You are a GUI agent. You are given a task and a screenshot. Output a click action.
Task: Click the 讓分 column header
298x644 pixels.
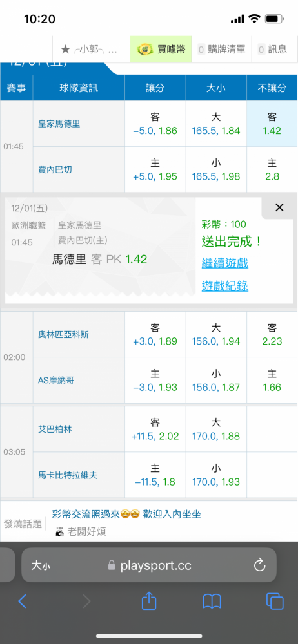coord(155,88)
